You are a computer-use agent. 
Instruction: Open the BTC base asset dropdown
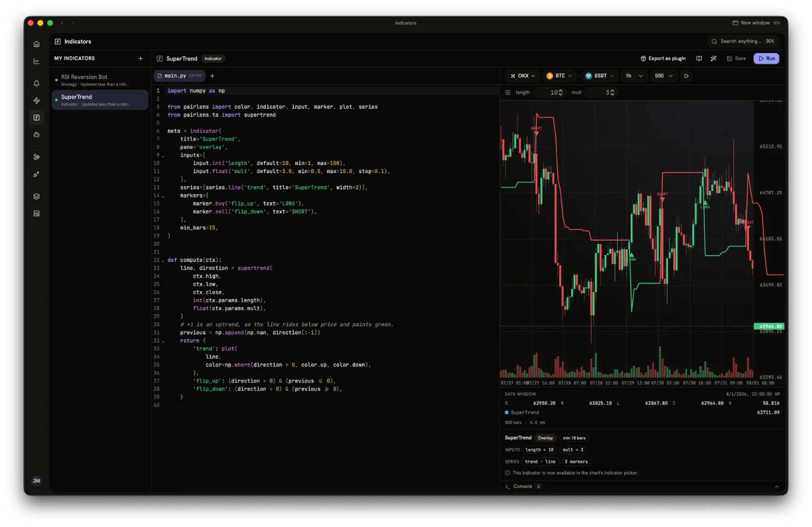click(x=559, y=76)
